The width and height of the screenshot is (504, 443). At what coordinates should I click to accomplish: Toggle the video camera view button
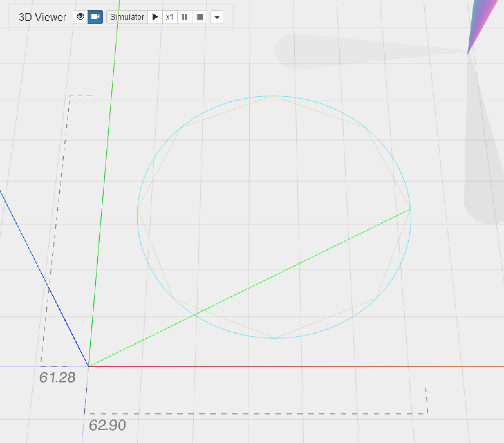click(95, 17)
